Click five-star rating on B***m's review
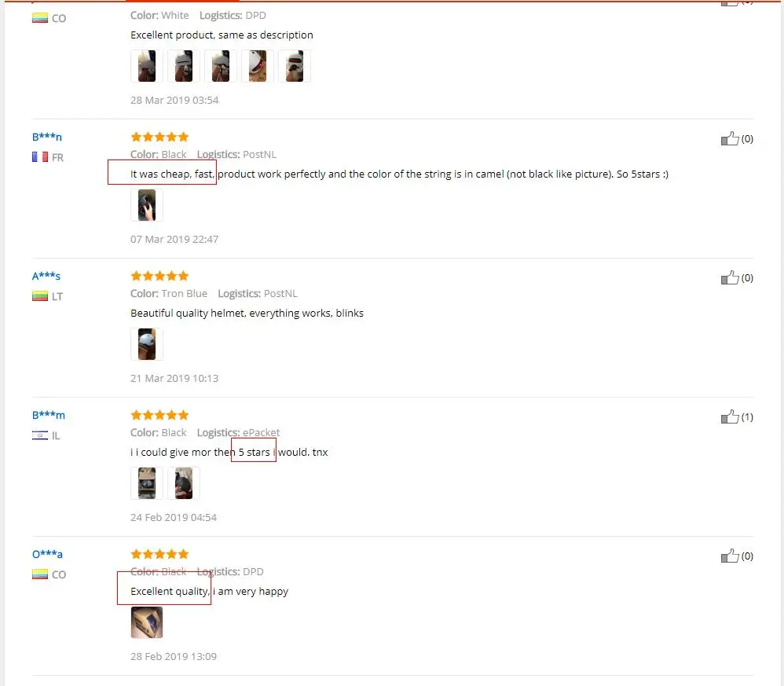 point(159,414)
